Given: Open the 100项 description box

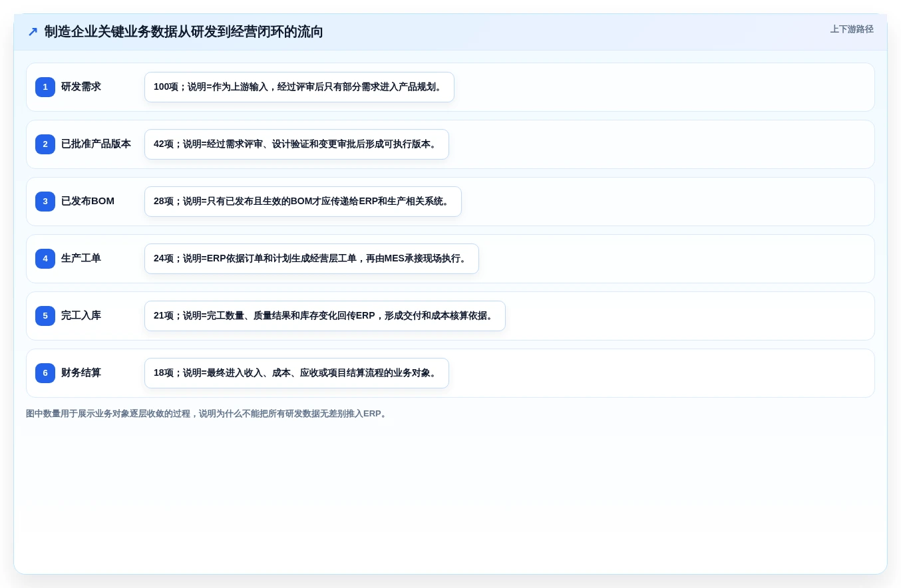Looking at the screenshot, I should (x=299, y=87).
